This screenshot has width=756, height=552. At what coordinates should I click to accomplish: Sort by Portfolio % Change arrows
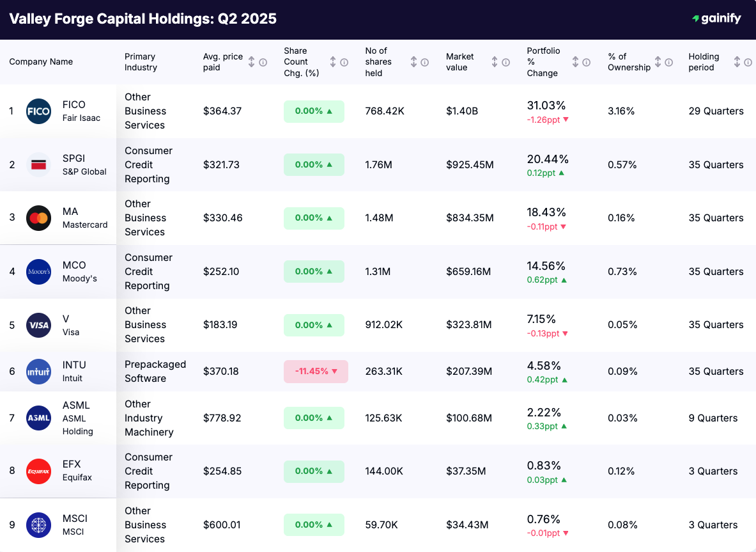coord(575,62)
